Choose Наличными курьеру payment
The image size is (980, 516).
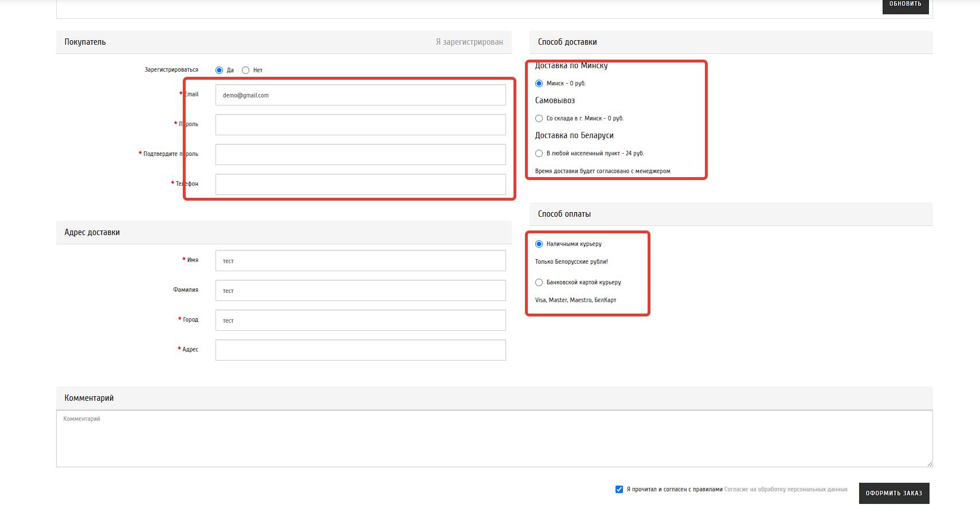(539, 244)
